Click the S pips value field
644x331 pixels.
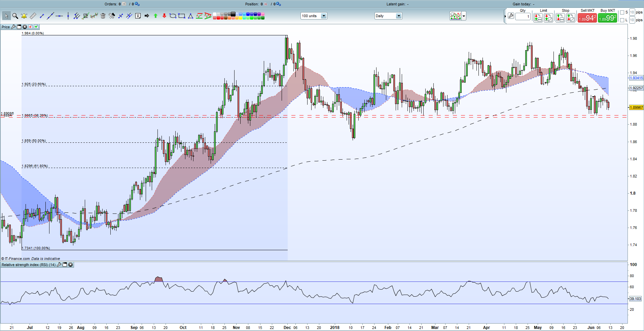pyautogui.click(x=632, y=12)
